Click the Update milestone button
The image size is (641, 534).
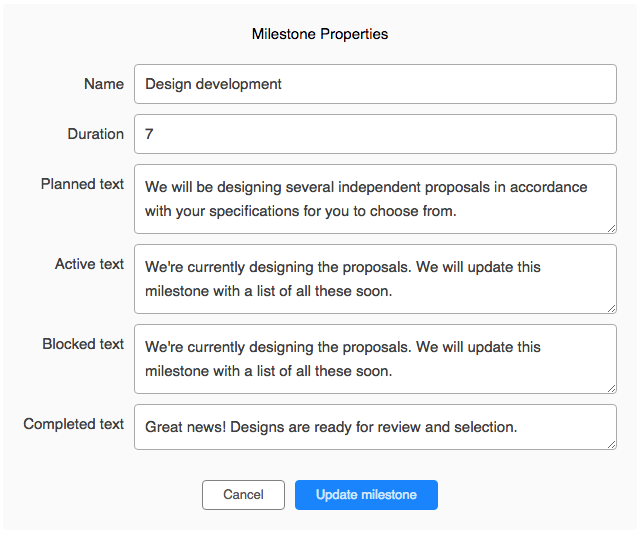[x=366, y=495]
